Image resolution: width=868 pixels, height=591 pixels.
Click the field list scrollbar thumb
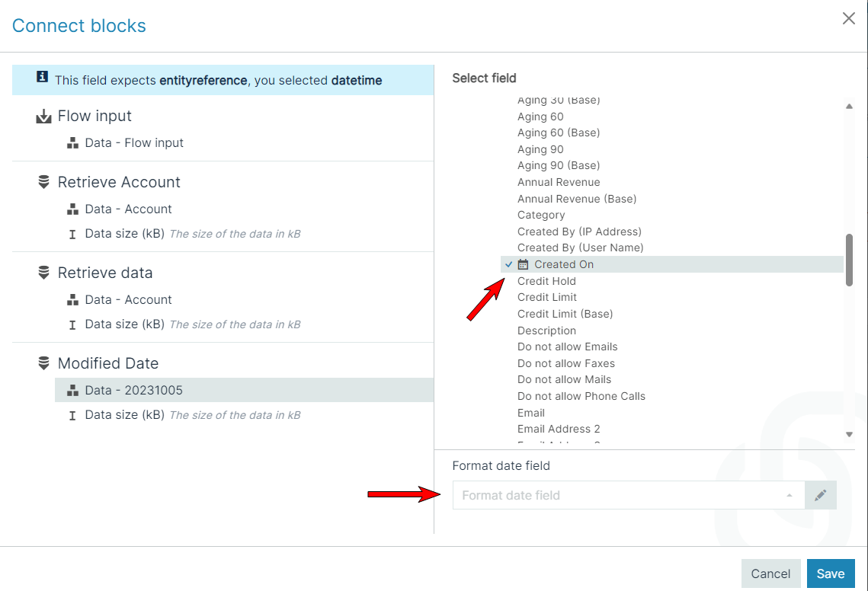pos(849,260)
